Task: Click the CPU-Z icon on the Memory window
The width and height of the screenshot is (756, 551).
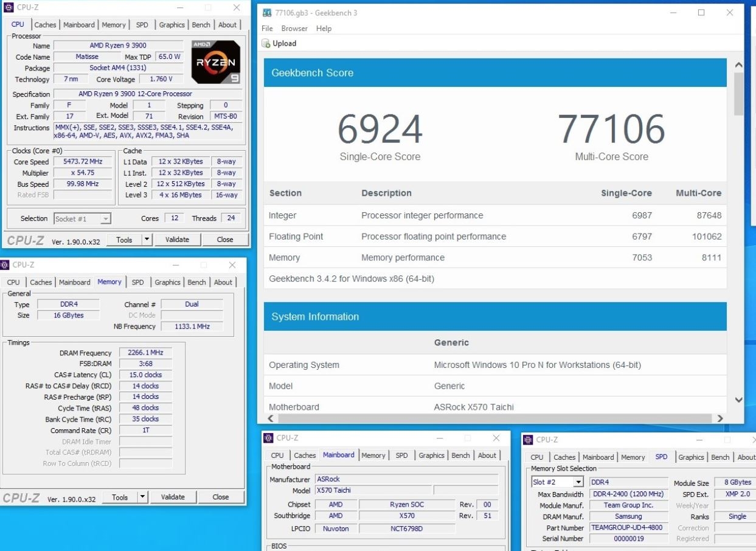Action: point(6,265)
